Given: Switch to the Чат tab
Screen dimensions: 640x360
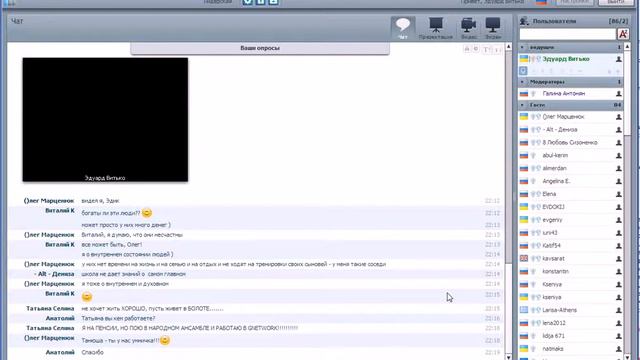Looking at the screenshot, I should 403,29.
